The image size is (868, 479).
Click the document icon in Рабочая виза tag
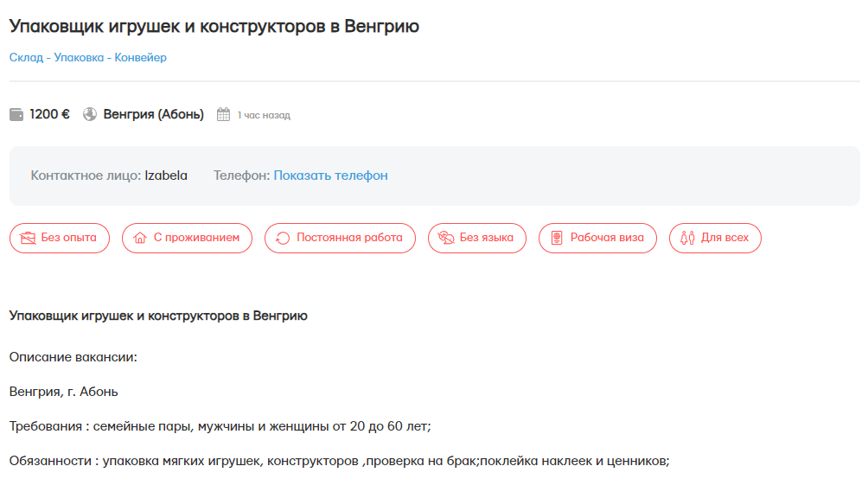pyautogui.click(x=557, y=238)
